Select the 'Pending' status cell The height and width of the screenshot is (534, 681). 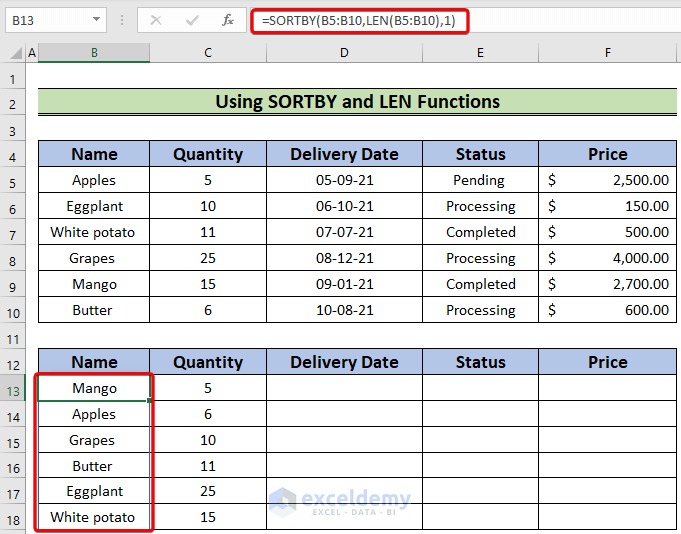[x=480, y=180]
